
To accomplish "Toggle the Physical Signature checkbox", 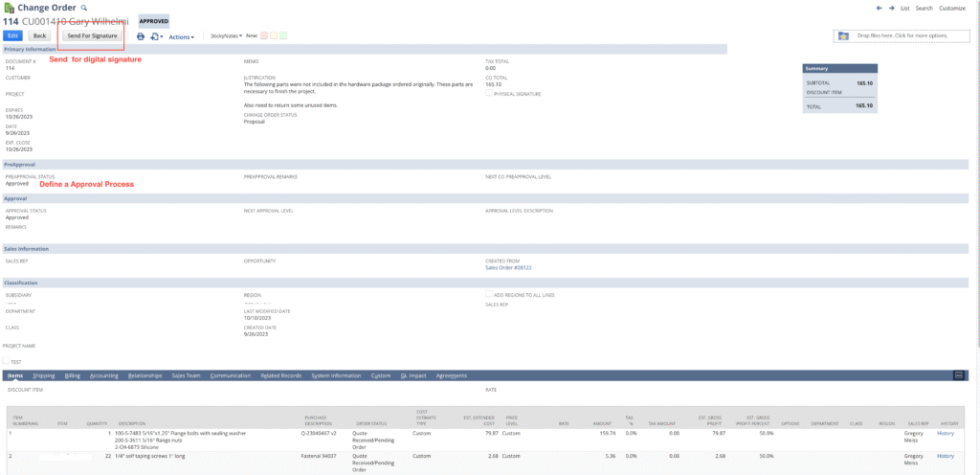I will click(489, 94).
